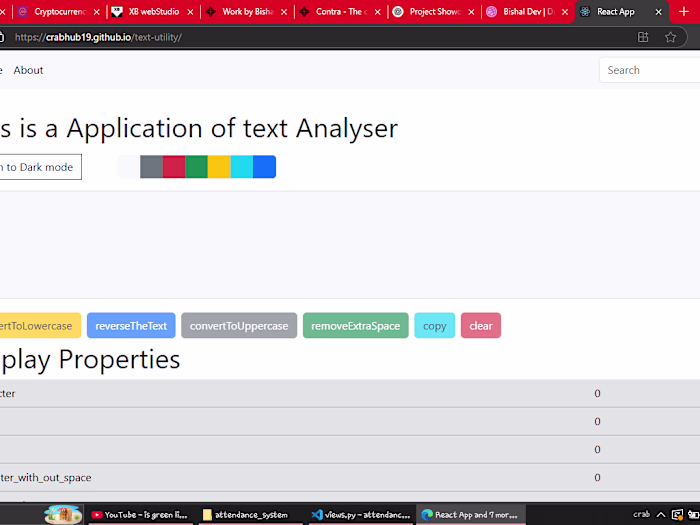Image resolution: width=700 pixels, height=525 pixels.
Task: Click the Bishal Dev dribbble favicon
Action: (492, 12)
